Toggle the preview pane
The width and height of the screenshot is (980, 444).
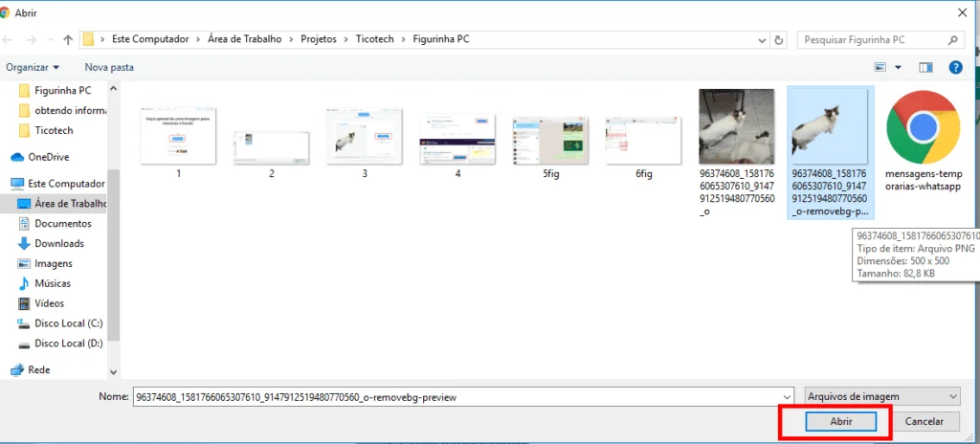click(925, 67)
